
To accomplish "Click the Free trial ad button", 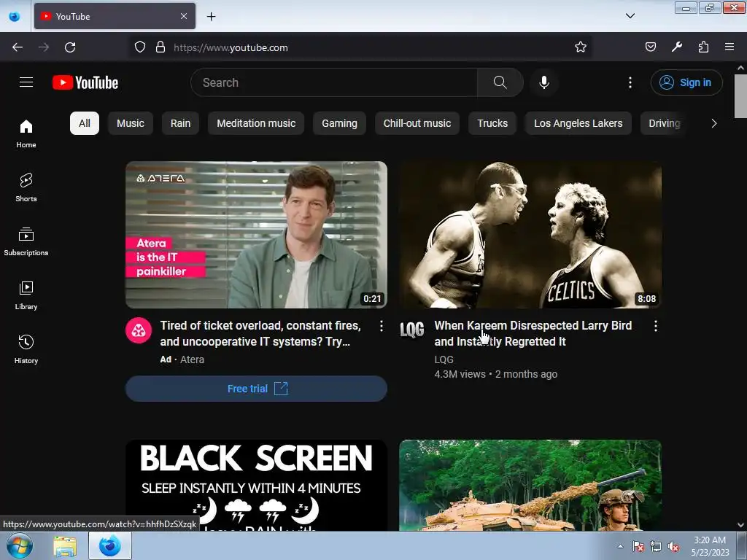I will point(256,389).
